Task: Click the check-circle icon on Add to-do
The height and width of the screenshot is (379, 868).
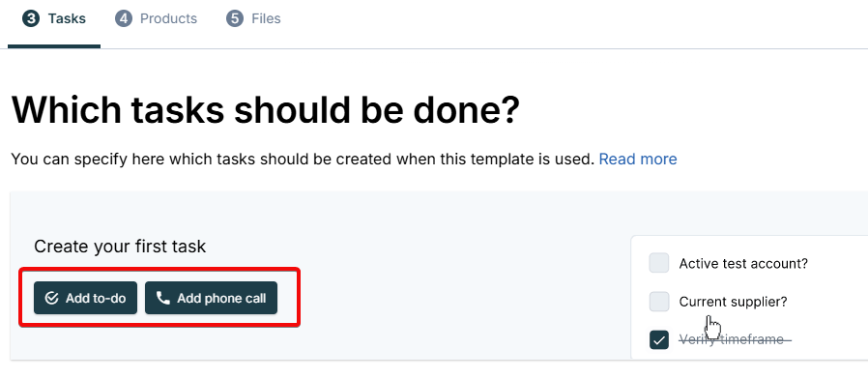Action: (51, 298)
